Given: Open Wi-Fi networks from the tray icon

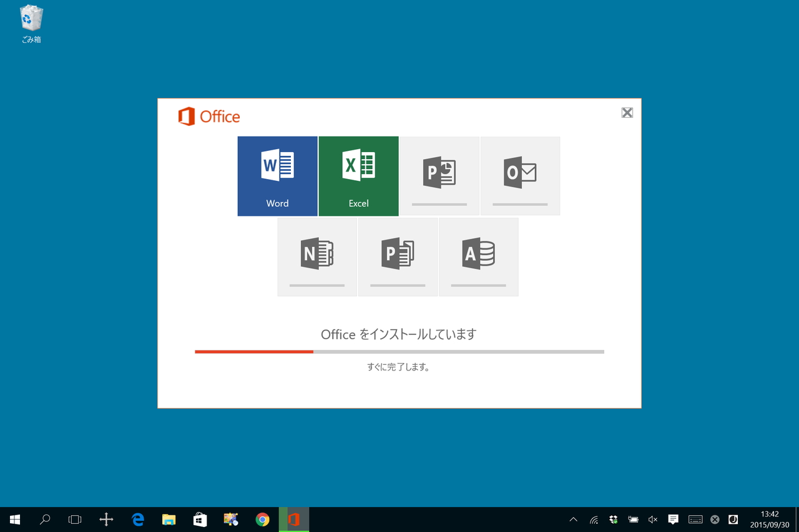Looking at the screenshot, I should pos(593,519).
